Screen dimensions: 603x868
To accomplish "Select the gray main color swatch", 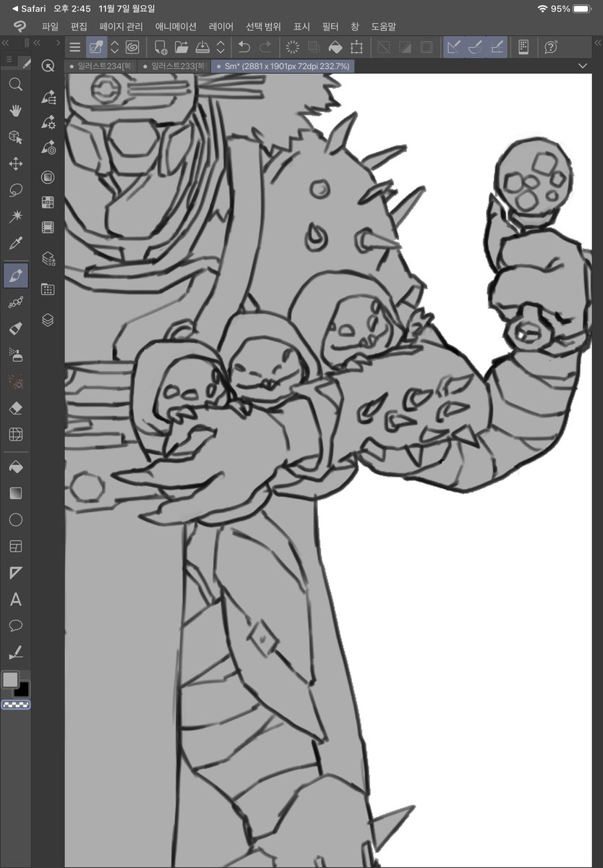I will point(10,679).
